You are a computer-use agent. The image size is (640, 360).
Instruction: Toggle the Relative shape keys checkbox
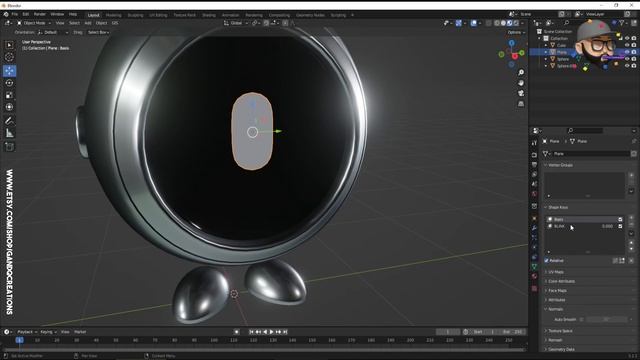(x=547, y=260)
